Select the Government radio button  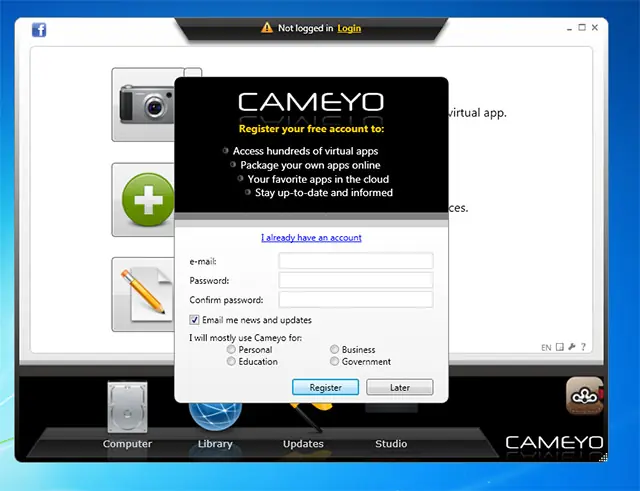[x=334, y=361]
